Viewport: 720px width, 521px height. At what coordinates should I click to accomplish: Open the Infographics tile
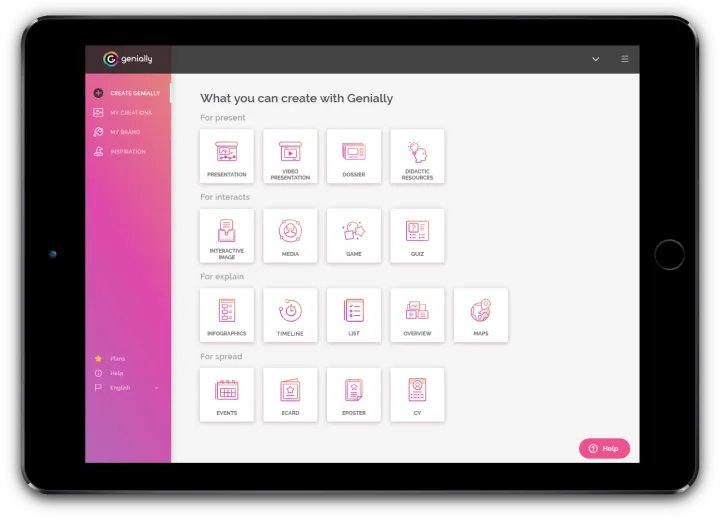click(227, 315)
